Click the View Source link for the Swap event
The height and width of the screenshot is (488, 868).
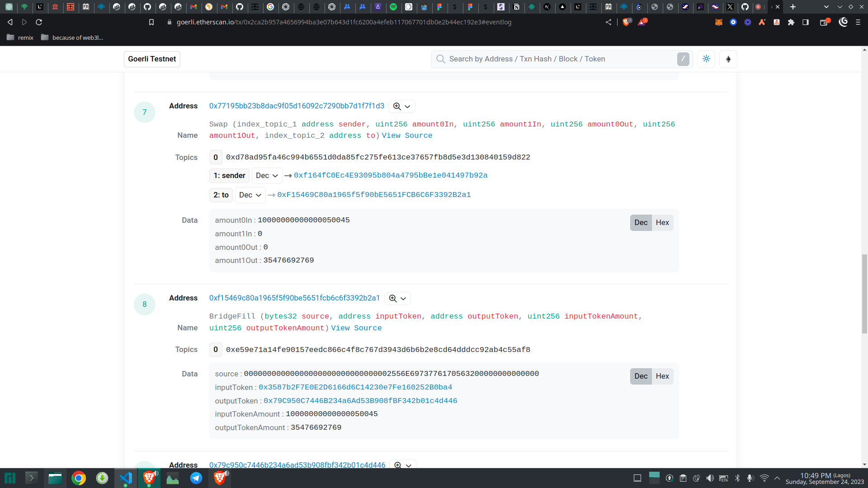point(407,136)
